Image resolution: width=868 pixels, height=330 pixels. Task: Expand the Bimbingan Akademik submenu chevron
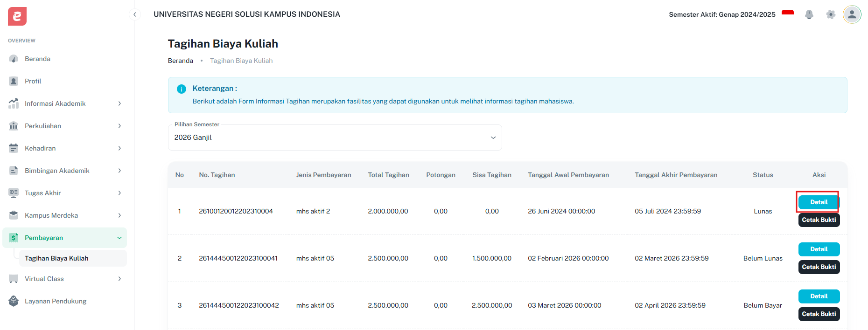click(x=119, y=171)
